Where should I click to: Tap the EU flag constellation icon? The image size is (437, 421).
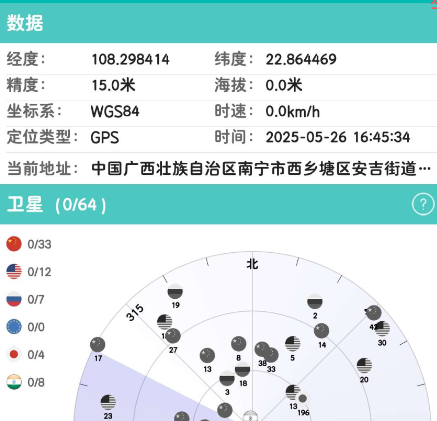pyautogui.click(x=14, y=327)
